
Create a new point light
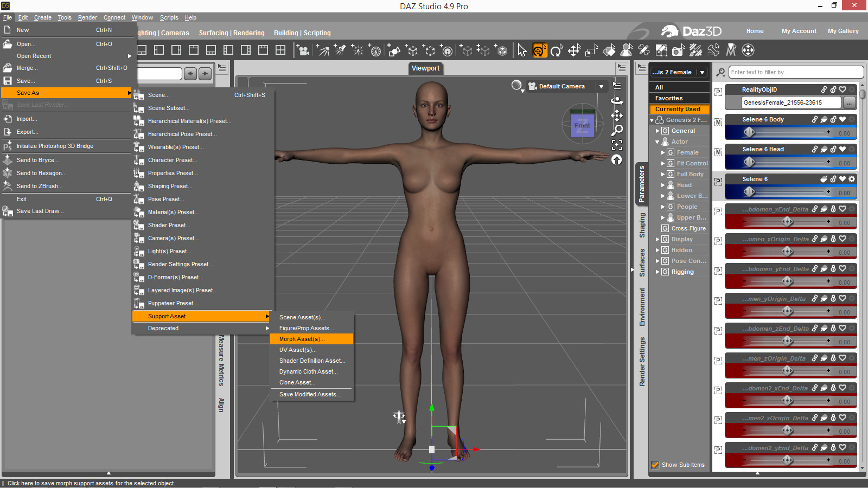click(x=358, y=50)
